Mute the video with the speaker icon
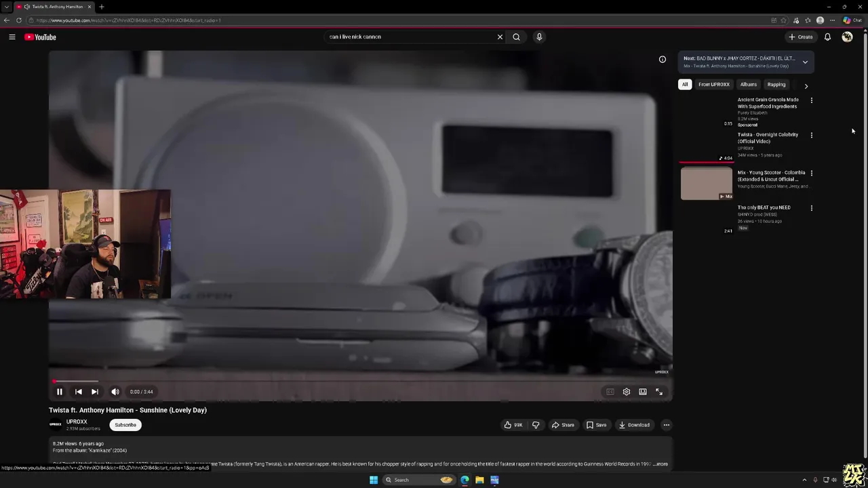The image size is (868, 488). (x=115, y=392)
